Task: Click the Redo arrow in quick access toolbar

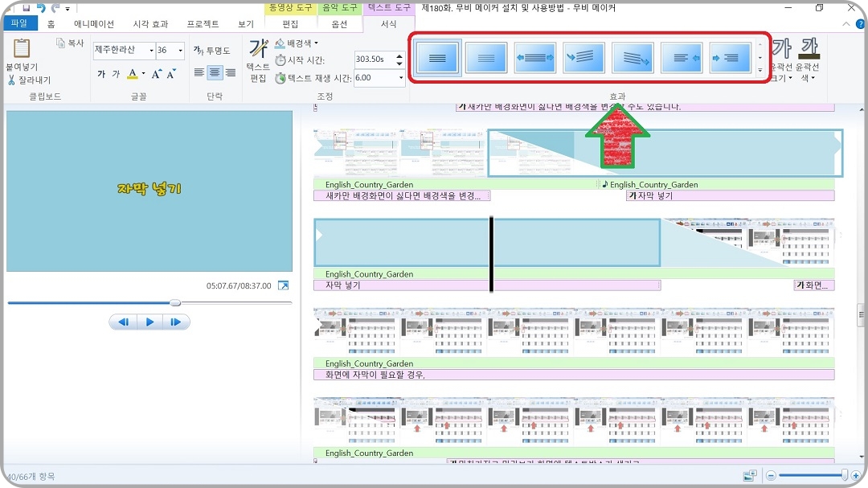Action: coord(55,8)
